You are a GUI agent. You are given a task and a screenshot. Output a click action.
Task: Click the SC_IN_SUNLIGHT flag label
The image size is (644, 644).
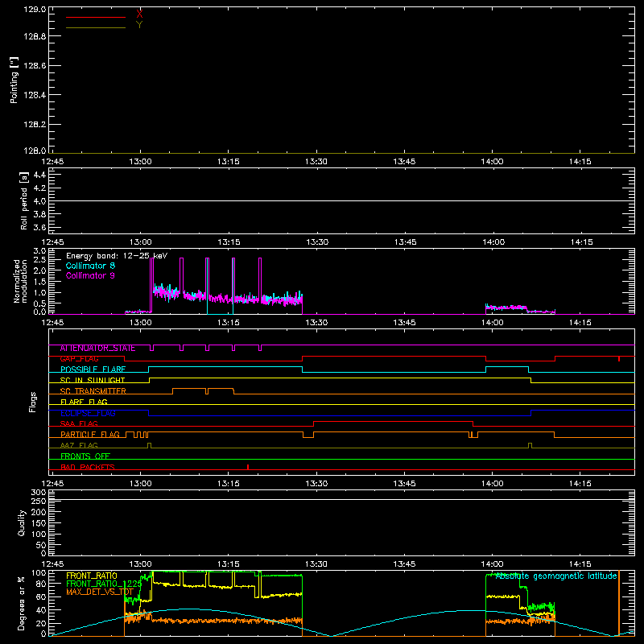pos(93,380)
